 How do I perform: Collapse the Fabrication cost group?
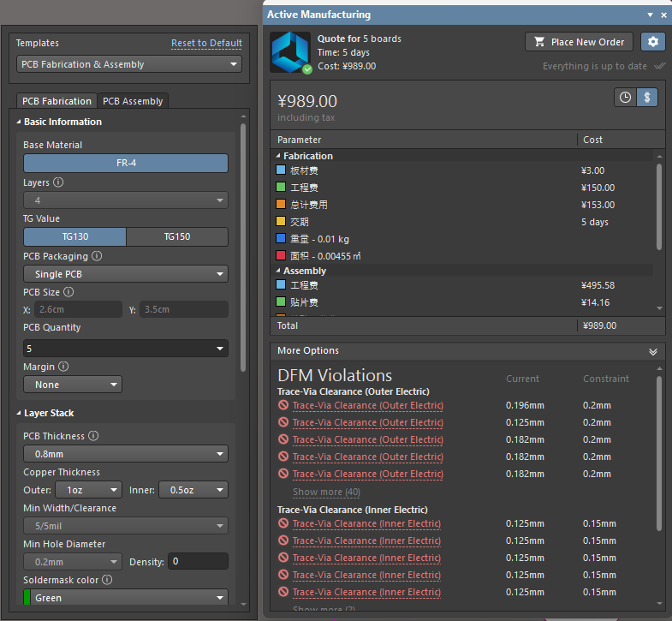pyautogui.click(x=278, y=156)
